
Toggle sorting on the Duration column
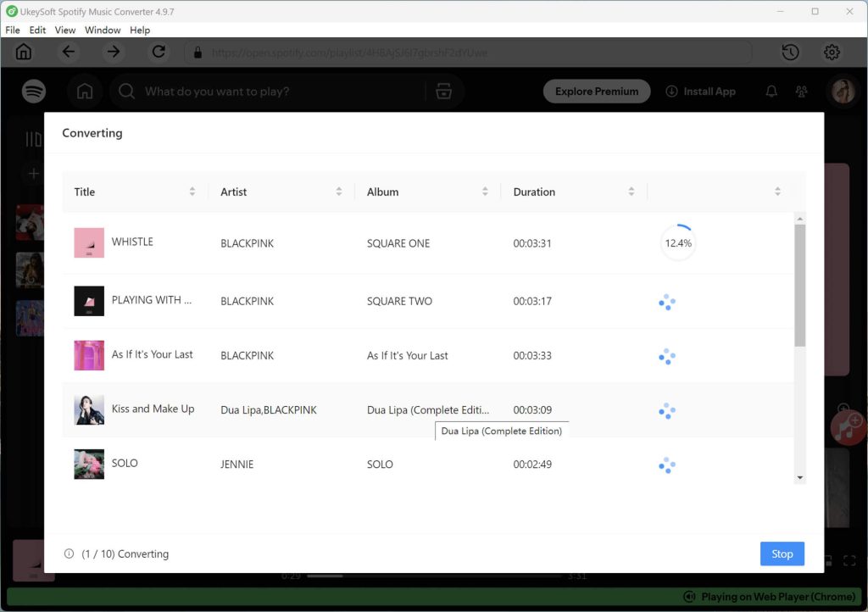tap(632, 192)
